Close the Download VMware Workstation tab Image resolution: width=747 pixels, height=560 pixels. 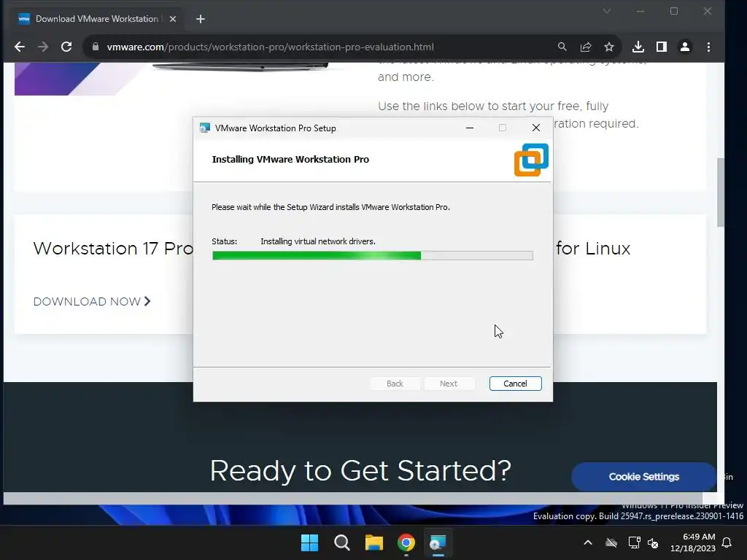pos(173,19)
